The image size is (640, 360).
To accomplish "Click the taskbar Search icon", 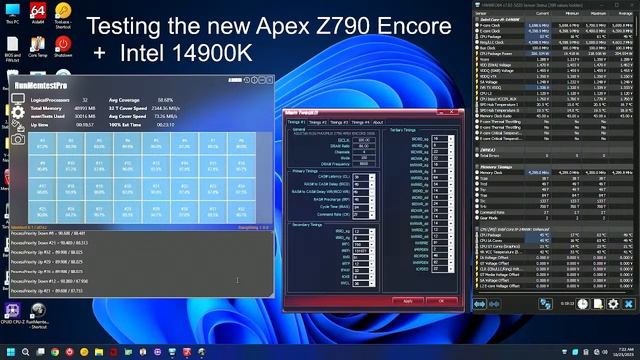I will click(25, 352).
